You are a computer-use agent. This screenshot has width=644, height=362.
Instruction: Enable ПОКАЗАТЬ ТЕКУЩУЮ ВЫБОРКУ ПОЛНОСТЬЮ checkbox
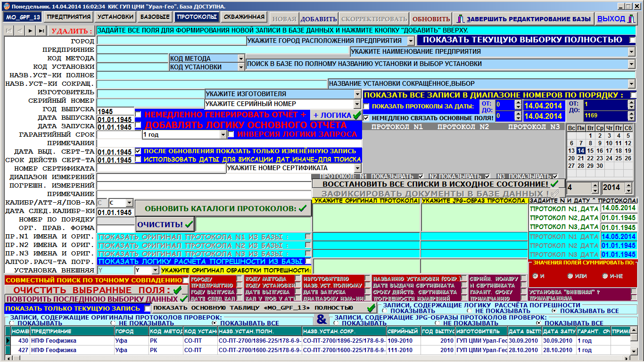[x=633, y=40]
